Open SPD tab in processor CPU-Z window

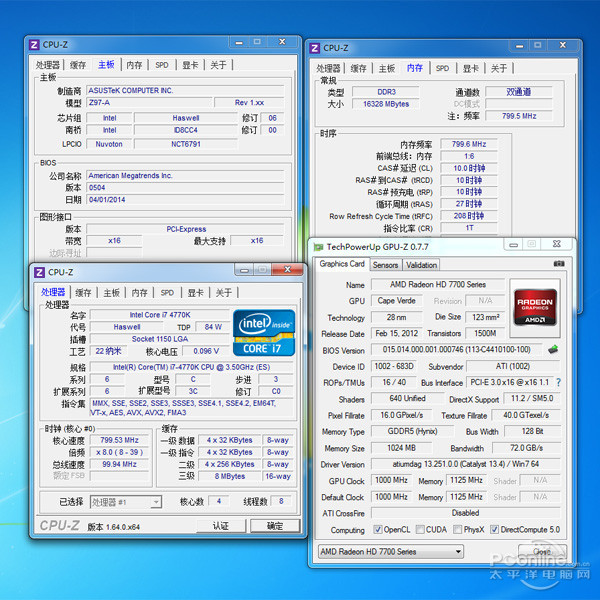point(167,293)
